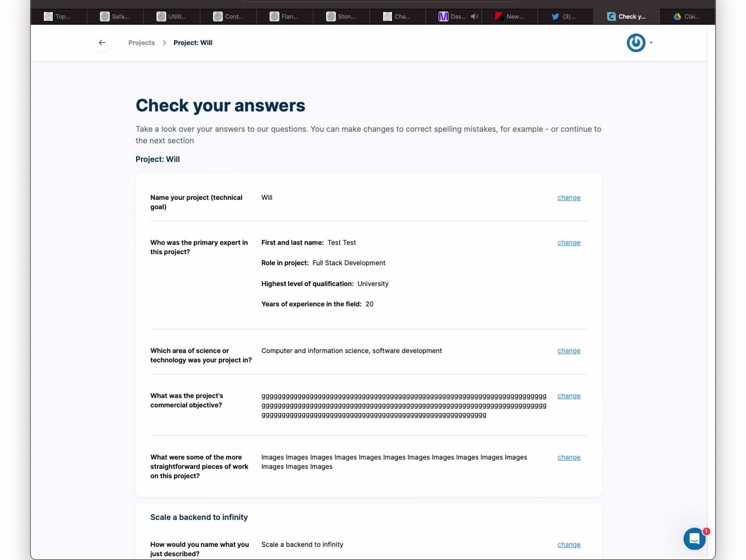
Task: Click the 'Images Images' answer text
Action: click(x=394, y=462)
